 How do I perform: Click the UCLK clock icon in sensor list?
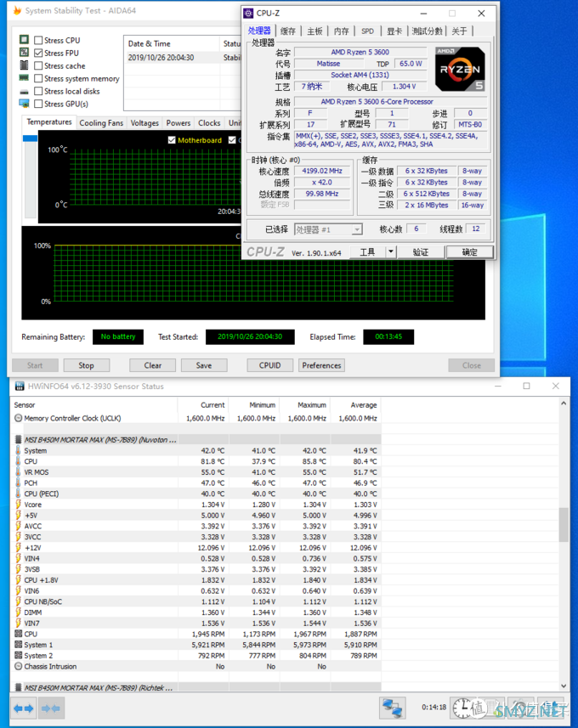click(19, 418)
